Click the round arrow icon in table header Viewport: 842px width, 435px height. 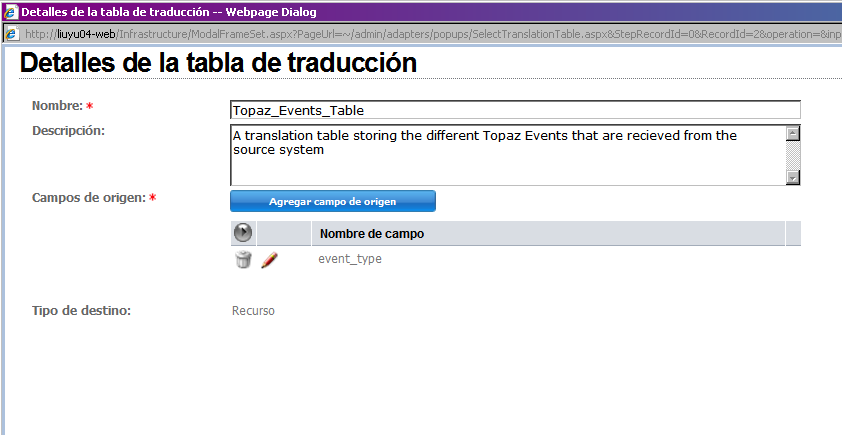point(243,233)
